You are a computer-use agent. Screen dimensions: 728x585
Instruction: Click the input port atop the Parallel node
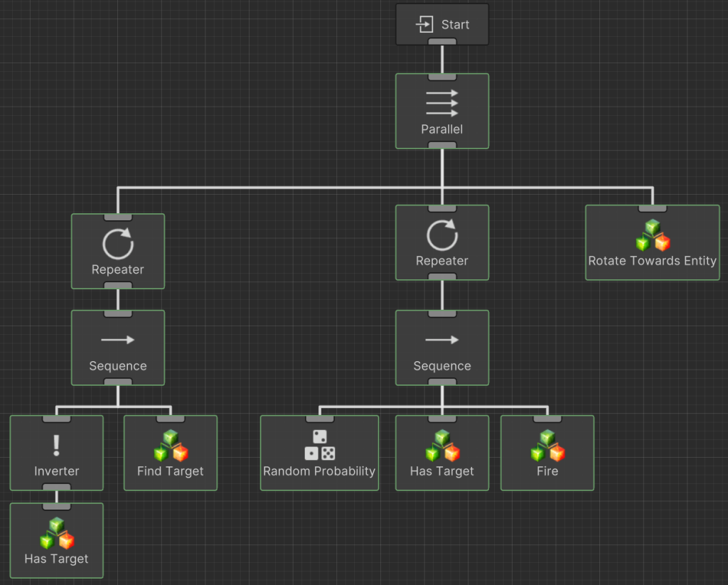(x=441, y=76)
